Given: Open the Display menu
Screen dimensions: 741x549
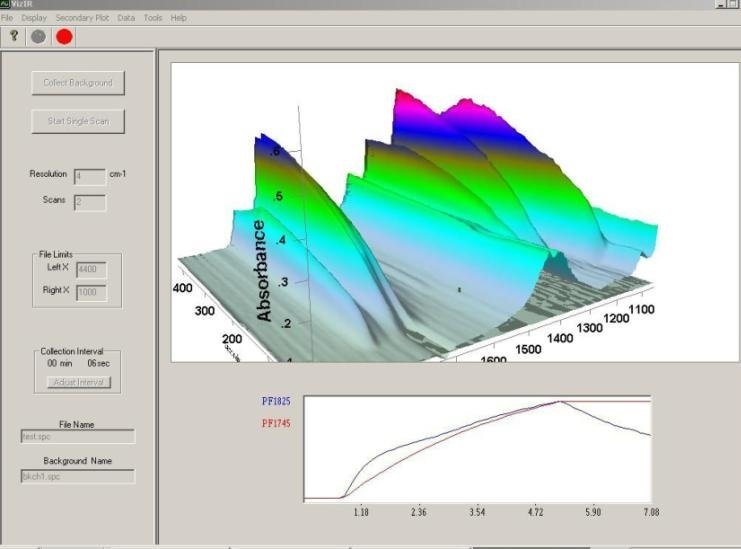Looking at the screenshot, I should coord(34,18).
